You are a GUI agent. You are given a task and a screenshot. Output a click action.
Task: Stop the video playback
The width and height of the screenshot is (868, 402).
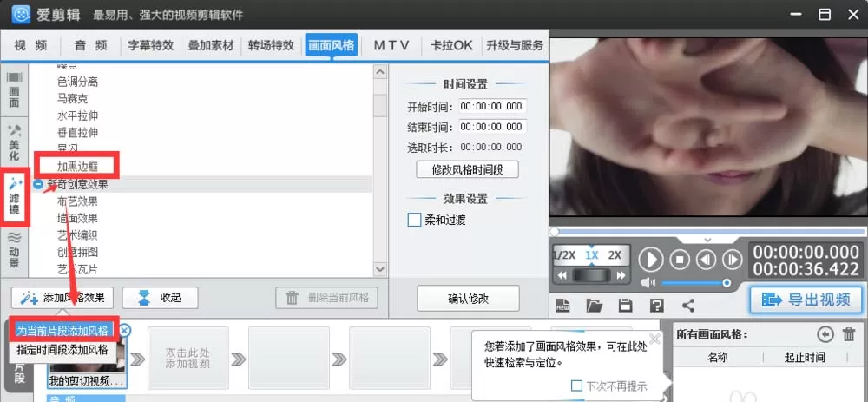[x=680, y=259]
